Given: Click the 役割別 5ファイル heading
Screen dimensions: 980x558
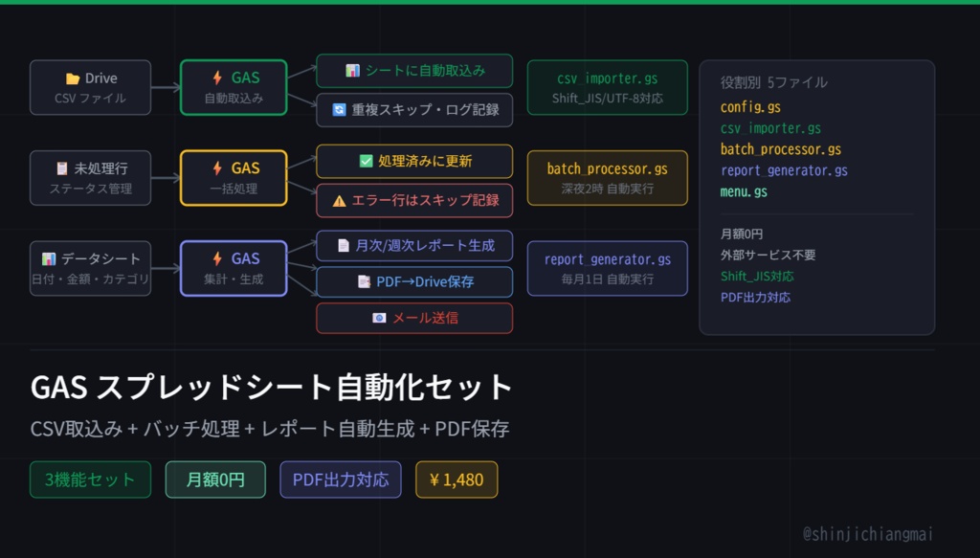Looking at the screenshot, I should (x=773, y=82).
